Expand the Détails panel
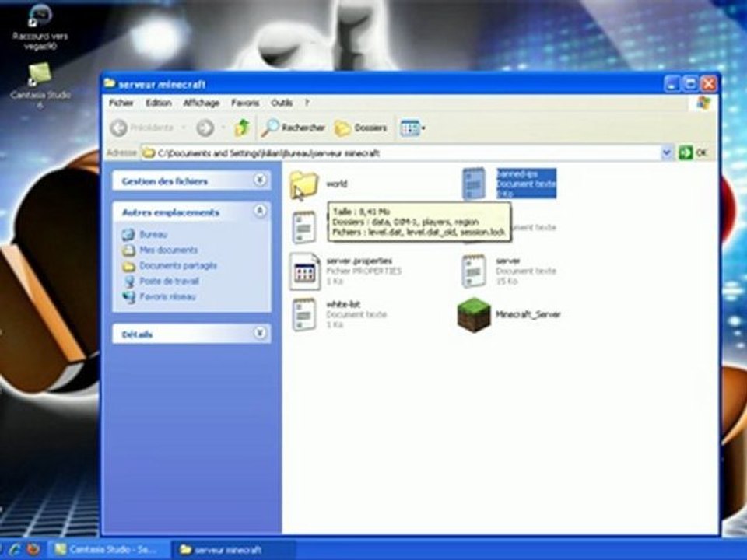The width and height of the screenshot is (747, 560). 260,333
